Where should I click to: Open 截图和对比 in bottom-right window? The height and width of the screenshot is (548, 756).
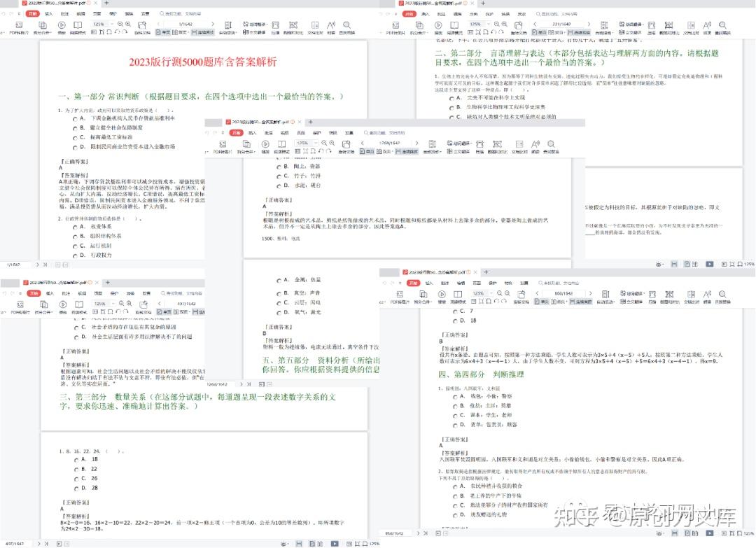[x=669, y=297]
